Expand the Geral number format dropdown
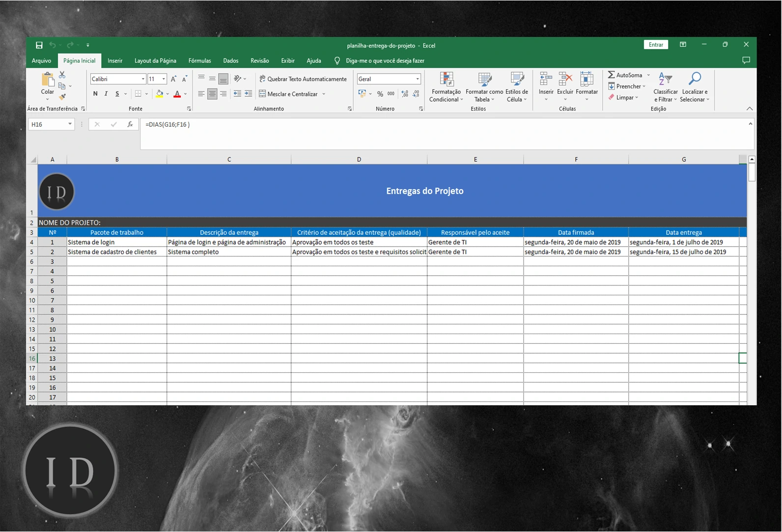782x532 pixels. click(418, 79)
